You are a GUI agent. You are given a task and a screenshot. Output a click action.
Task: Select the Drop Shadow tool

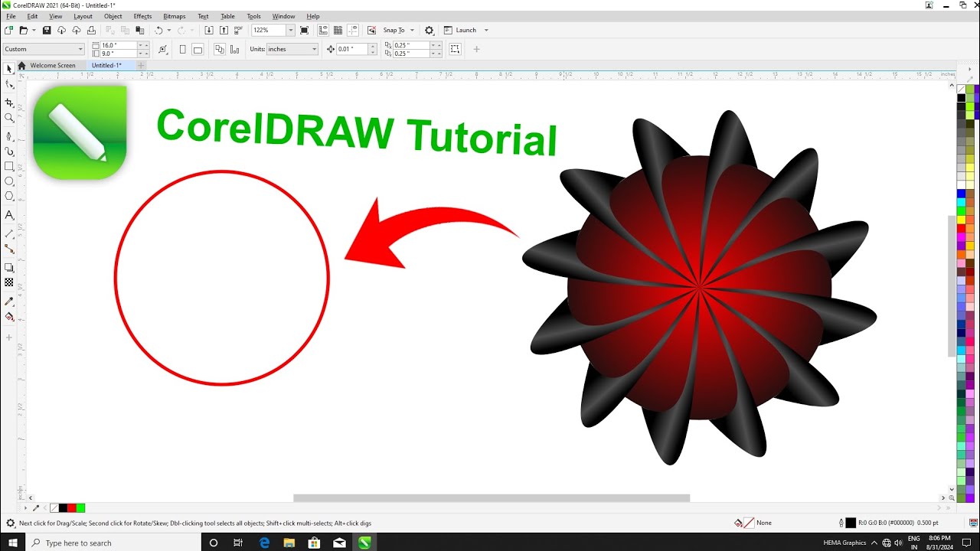click(9, 267)
